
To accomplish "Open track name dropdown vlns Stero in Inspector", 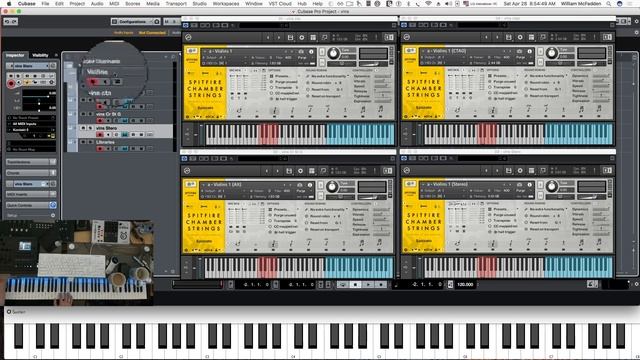I will click(x=31, y=66).
